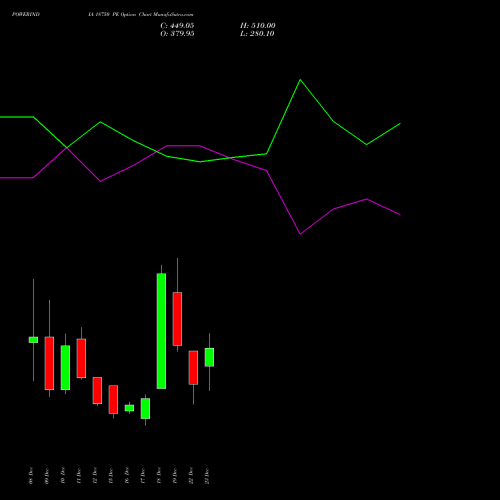Click the 19 Dec date axis label
Screen dimensions: 500x500
[x=175, y=476]
